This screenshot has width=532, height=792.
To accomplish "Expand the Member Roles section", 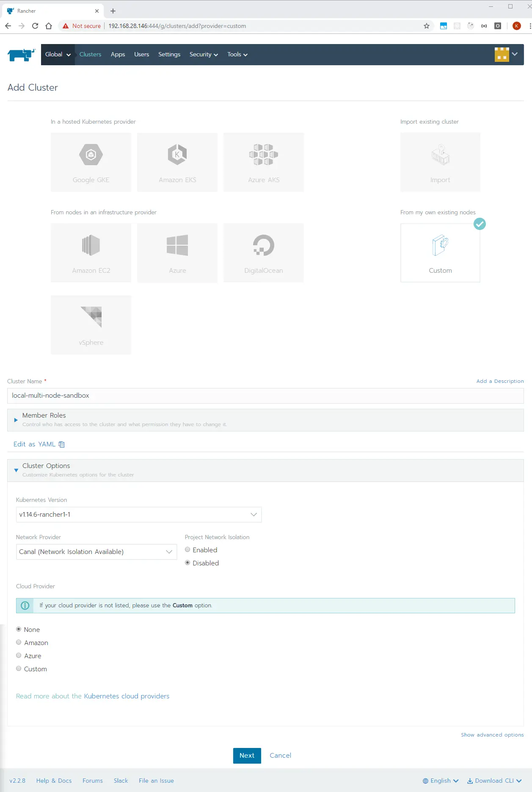I will click(x=265, y=420).
